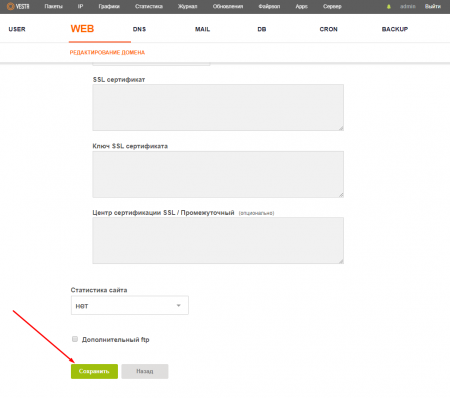Click the Редактирование домена heading
This screenshot has width=450, height=398.
pyautogui.click(x=107, y=52)
